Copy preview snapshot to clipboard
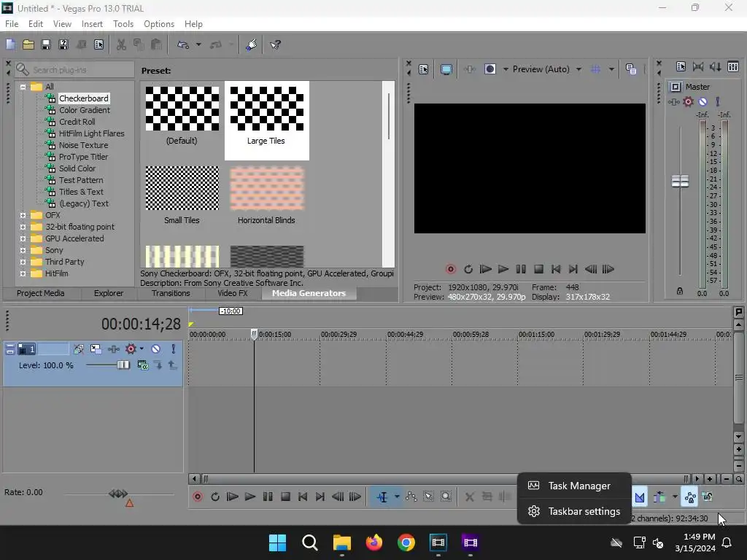This screenshot has height=560, width=747. 631,69
